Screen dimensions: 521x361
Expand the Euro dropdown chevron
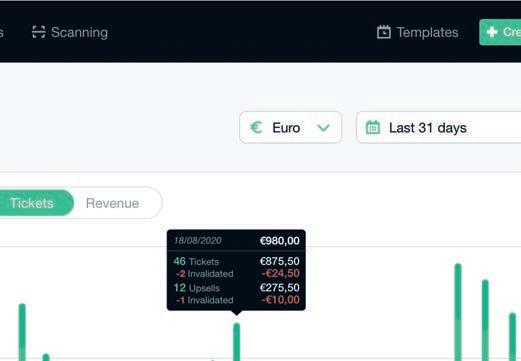(x=323, y=127)
